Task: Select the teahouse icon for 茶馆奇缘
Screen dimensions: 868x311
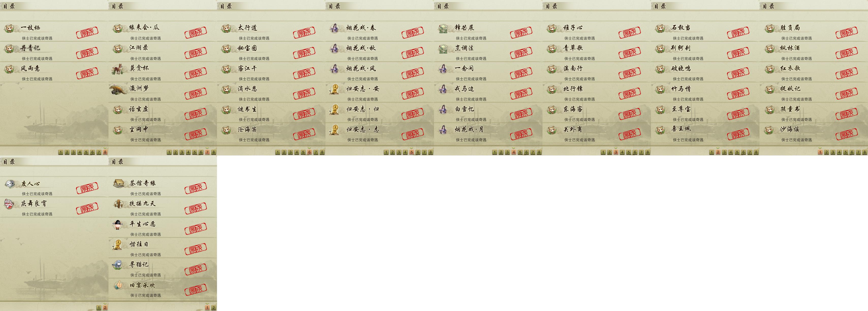Action: (118, 184)
